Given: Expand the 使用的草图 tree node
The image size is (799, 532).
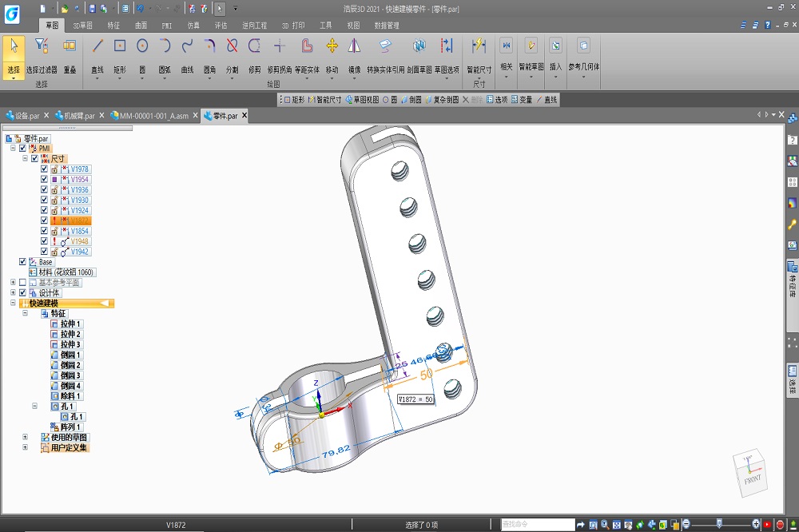Looking at the screenshot, I should pyautogui.click(x=25, y=438).
